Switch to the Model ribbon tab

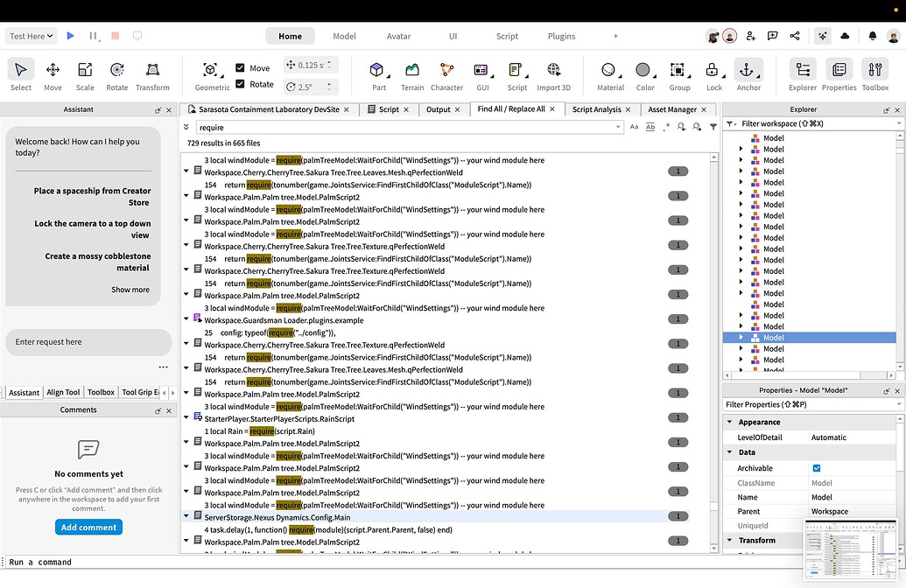click(x=344, y=36)
